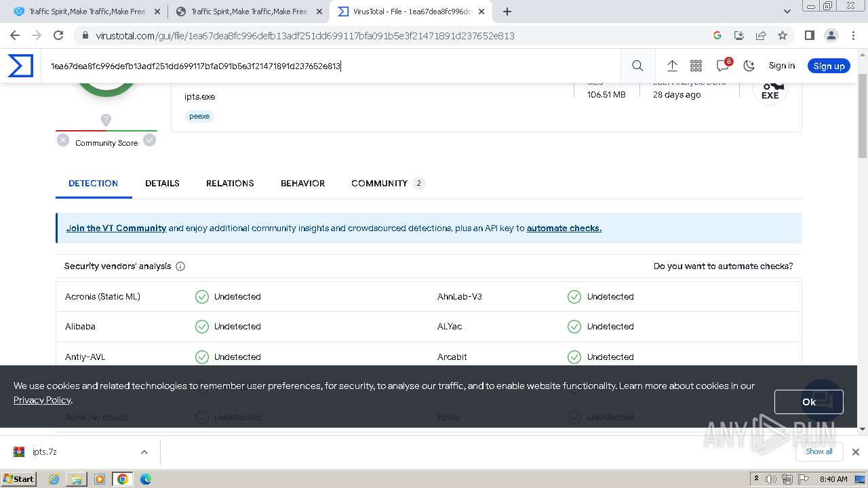Click the Acronis (Static ML) undetected check icon
Screen dimensions: 868x488
pyautogui.click(x=202, y=297)
